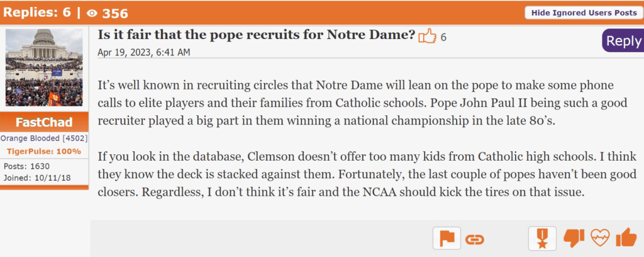The height and width of the screenshot is (257, 644).
Task: Click the heart pulse reaction icon
Action: coord(599,238)
